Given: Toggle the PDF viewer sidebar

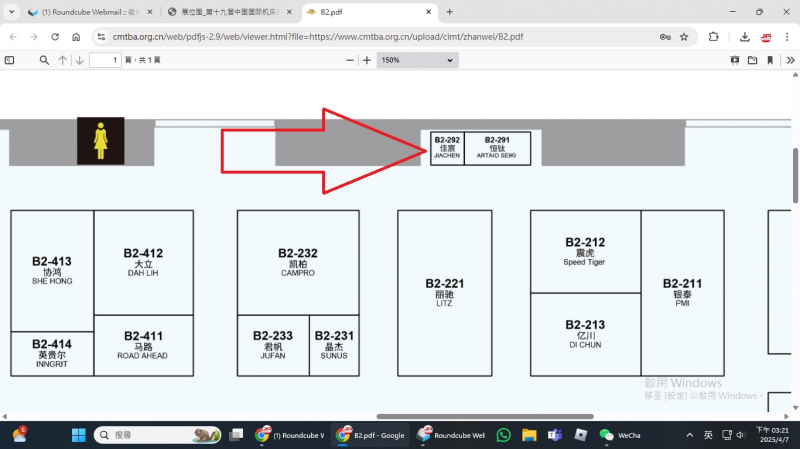Looking at the screenshot, I should pyautogui.click(x=10, y=60).
